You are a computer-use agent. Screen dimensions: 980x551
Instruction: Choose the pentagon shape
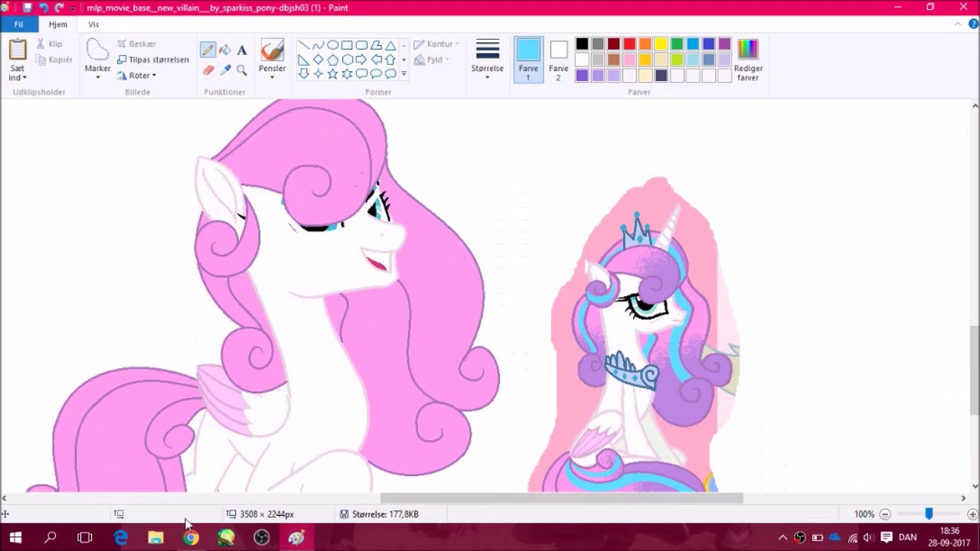[332, 60]
